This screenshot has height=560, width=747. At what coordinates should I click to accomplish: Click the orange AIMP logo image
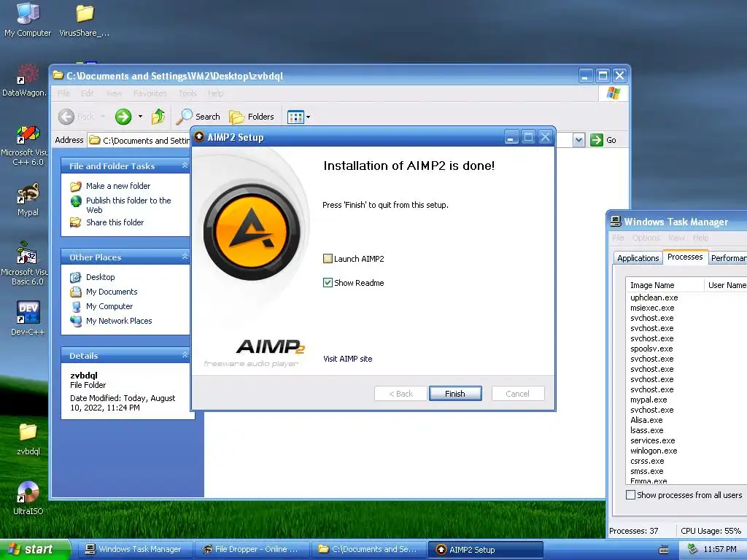point(252,232)
